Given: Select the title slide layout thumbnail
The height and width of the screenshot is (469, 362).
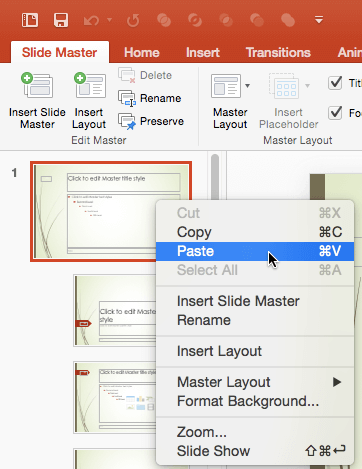Looking at the screenshot, I should [115, 310].
